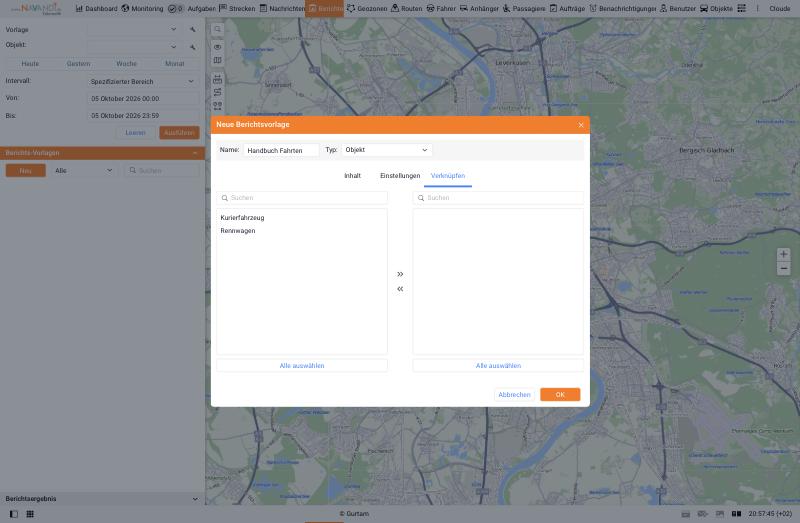Zoom in the map with plus button

click(x=783, y=254)
